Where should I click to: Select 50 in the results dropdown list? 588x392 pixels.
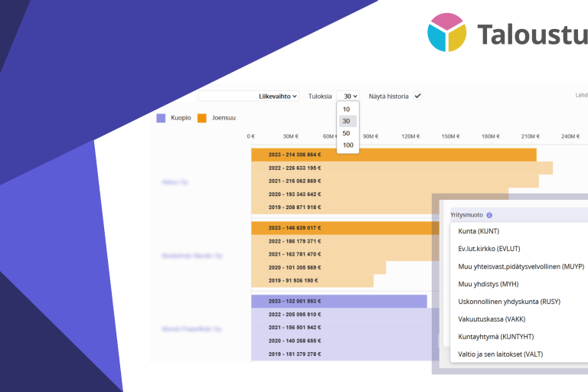[348, 133]
